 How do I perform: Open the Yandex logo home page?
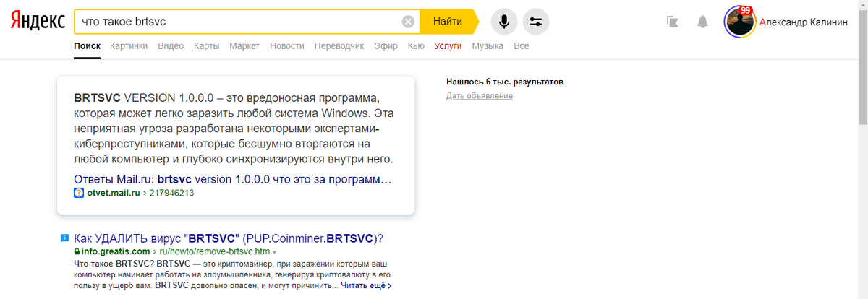pyautogui.click(x=39, y=22)
